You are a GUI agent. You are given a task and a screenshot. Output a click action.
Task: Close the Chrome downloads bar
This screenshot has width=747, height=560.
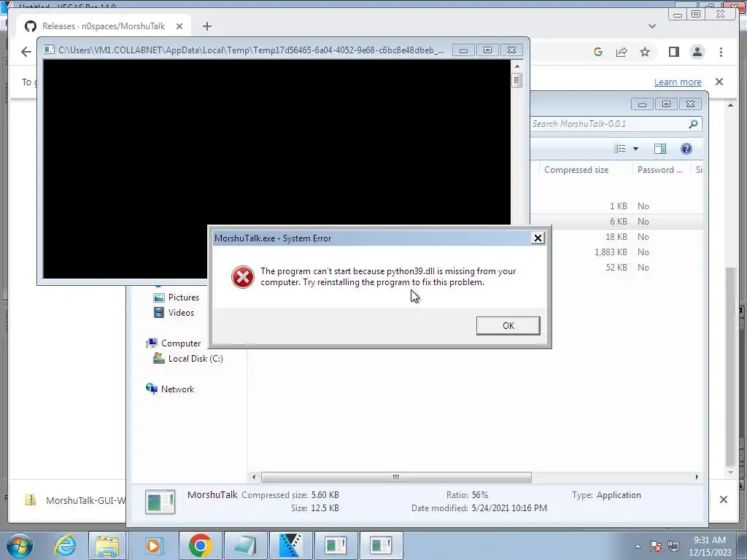tap(723, 499)
